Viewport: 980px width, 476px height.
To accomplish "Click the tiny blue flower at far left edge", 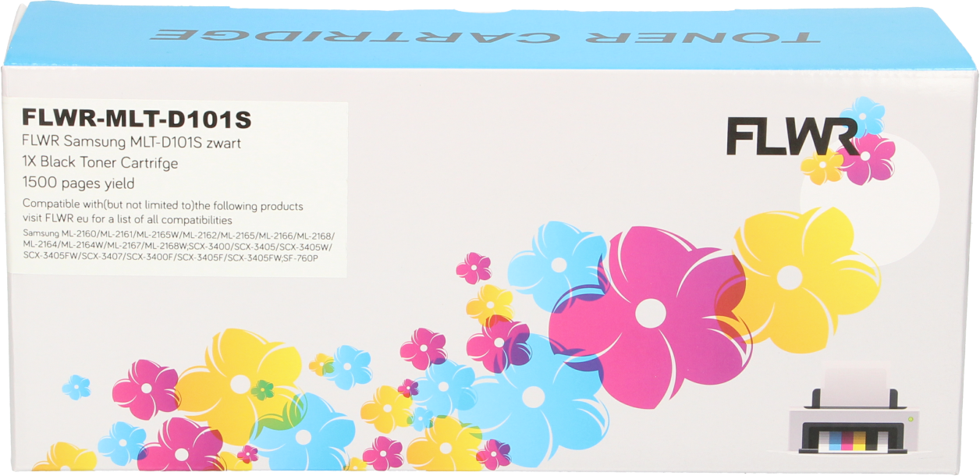I will tap(76, 386).
